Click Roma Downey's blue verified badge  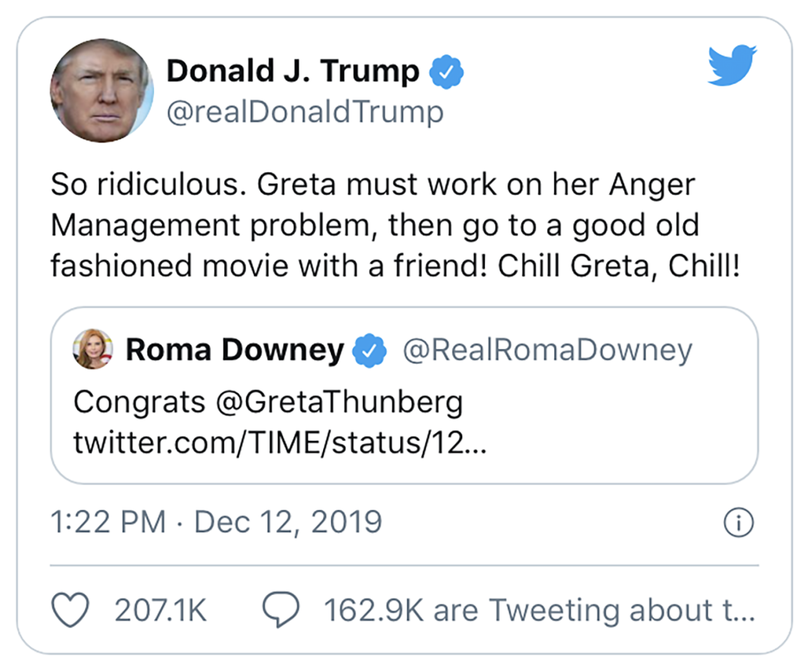[369, 350]
